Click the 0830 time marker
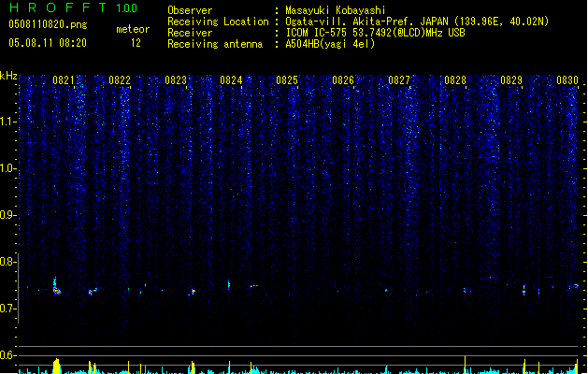588x374 pixels. tap(567, 80)
